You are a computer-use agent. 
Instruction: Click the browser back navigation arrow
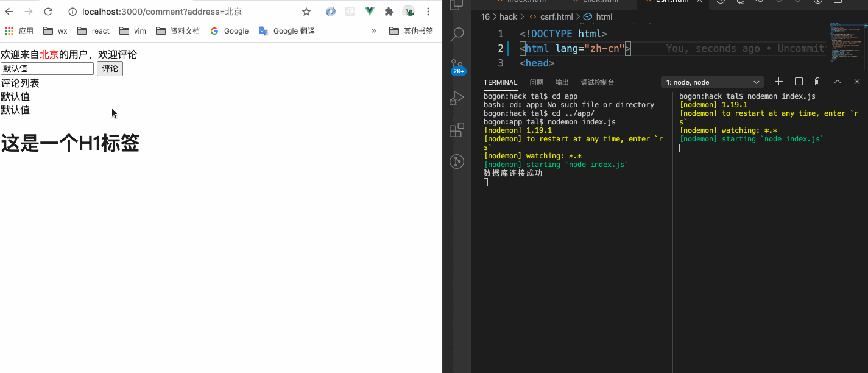point(9,11)
